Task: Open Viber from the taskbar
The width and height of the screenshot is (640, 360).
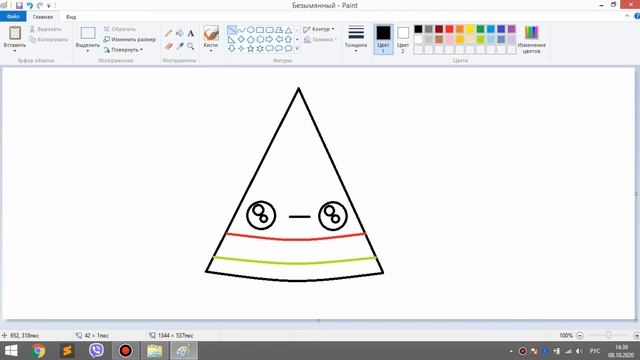Action: [x=96, y=351]
